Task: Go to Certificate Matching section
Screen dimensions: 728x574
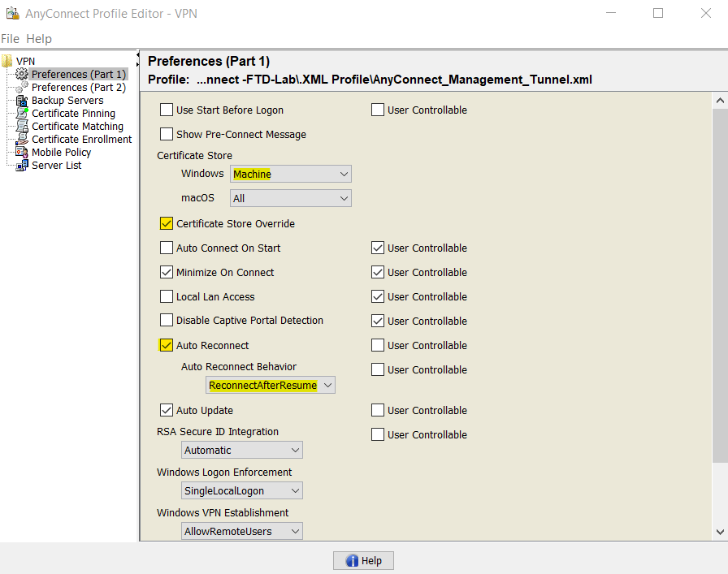Action: pyautogui.click(x=77, y=126)
